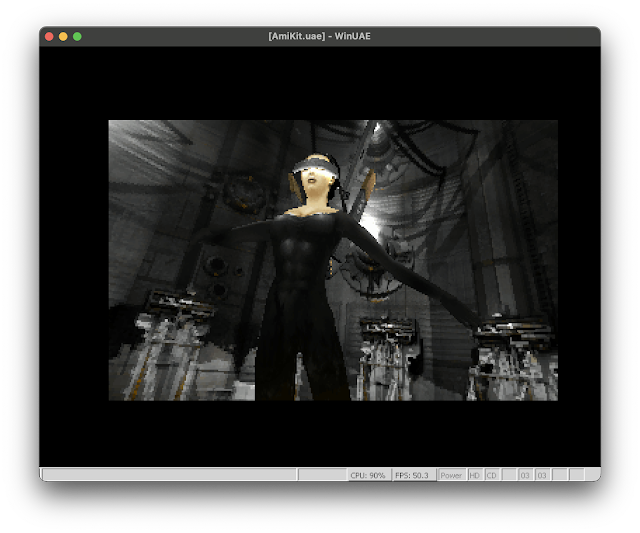Click the CPU: 90% status indicator

click(x=368, y=475)
